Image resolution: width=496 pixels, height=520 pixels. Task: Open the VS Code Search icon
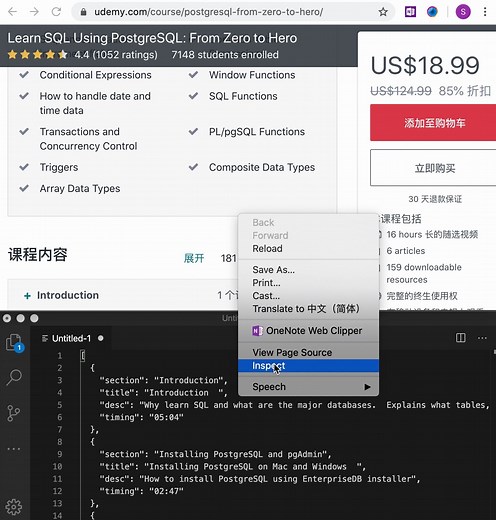point(14,377)
